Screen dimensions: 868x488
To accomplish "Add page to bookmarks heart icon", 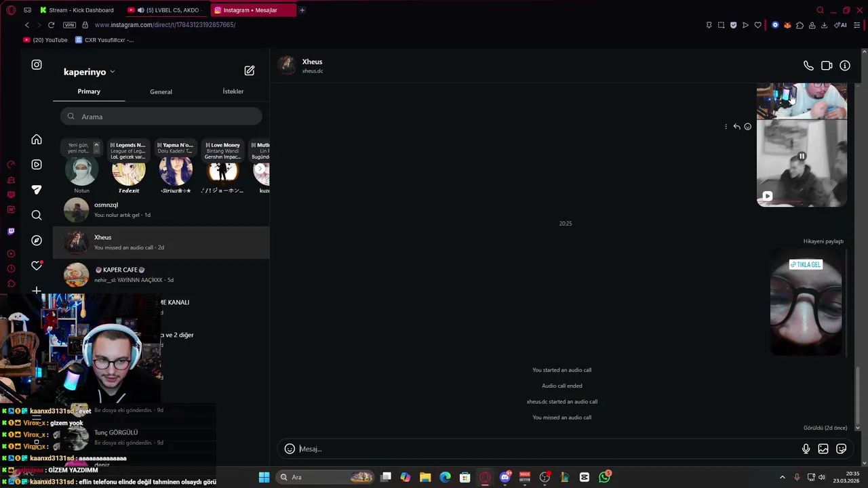I will (758, 25).
